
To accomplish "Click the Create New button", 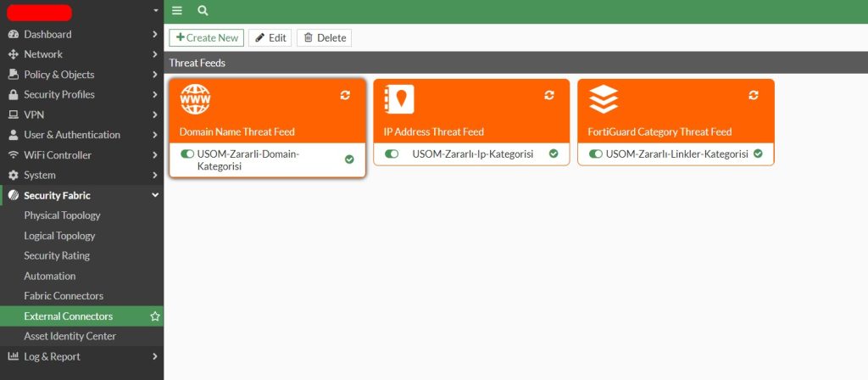I will click(x=207, y=38).
